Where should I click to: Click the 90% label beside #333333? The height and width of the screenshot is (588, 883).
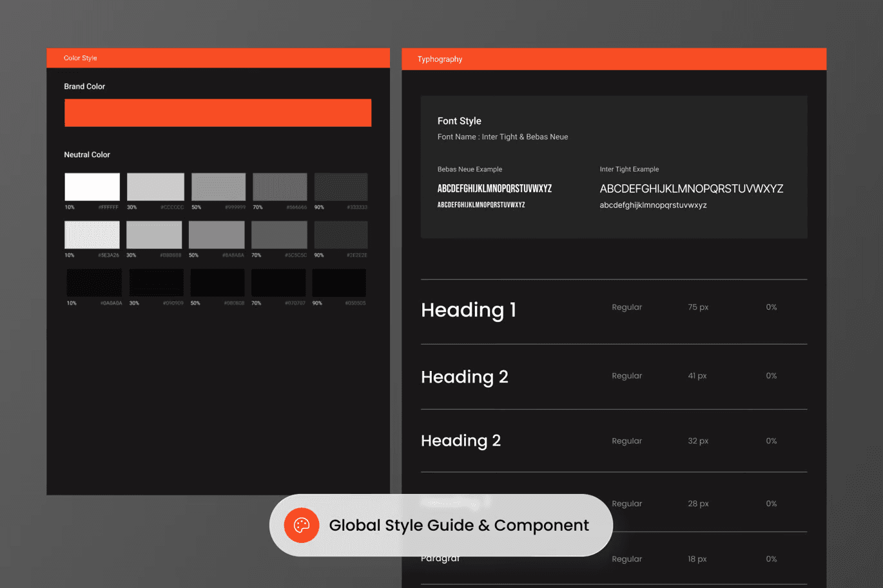(x=319, y=207)
